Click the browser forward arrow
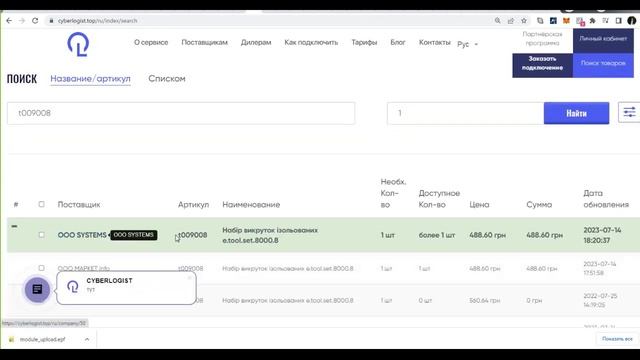This screenshot has height=360, width=640. pyautogui.click(x=22, y=20)
